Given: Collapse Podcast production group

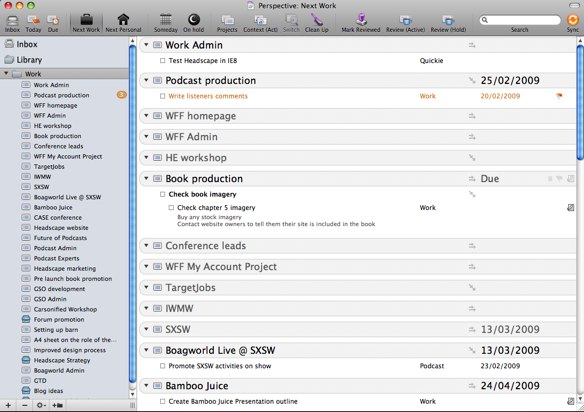Looking at the screenshot, I should (x=146, y=80).
